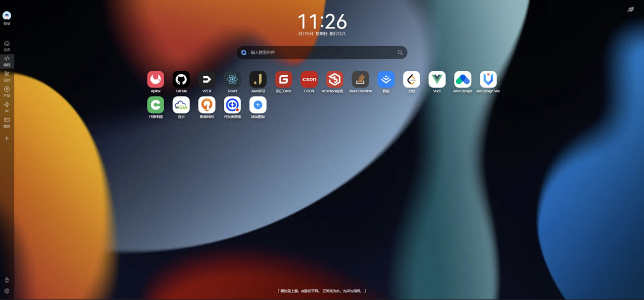Open the Arco Design shortcut
Image resolution: width=644 pixels, height=300 pixels.
coord(463,79)
